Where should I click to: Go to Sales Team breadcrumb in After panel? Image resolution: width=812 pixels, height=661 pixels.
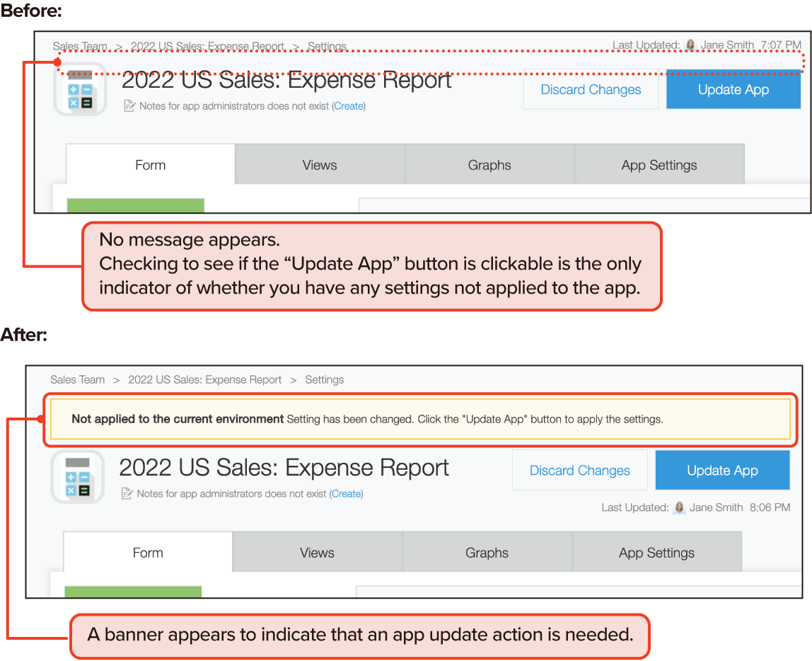[78, 380]
